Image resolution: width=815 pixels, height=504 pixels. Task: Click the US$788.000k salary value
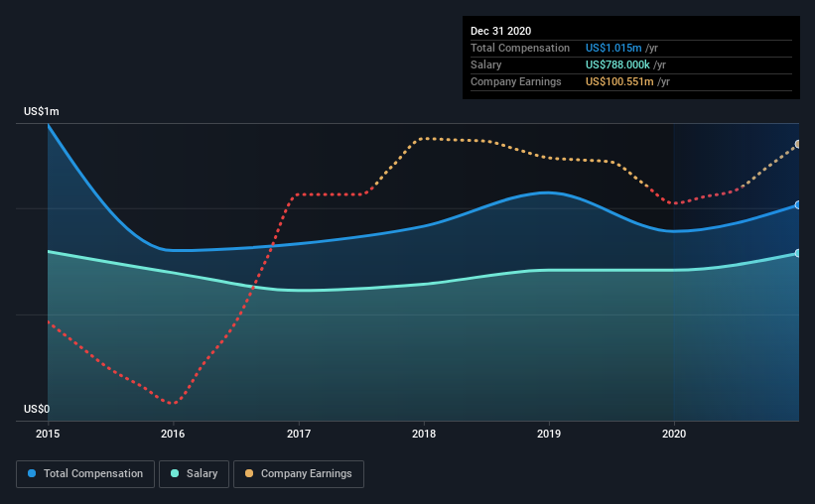click(617, 64)
